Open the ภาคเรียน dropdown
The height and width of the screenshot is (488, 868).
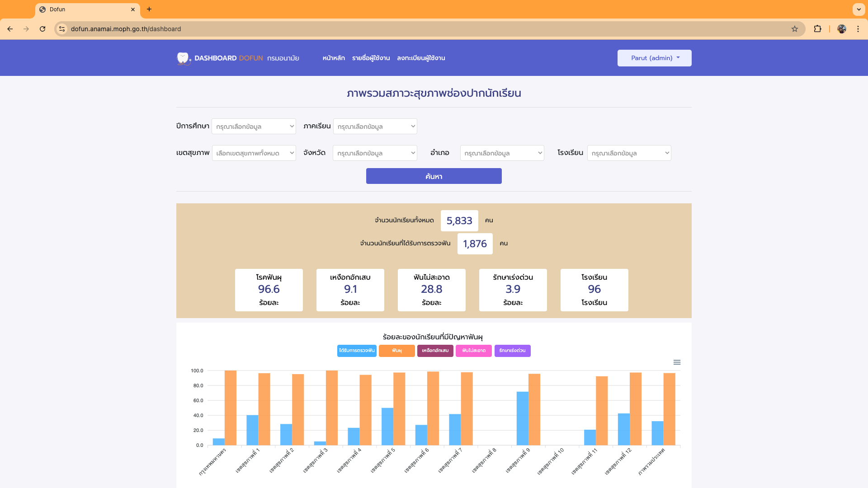(375, 127)
